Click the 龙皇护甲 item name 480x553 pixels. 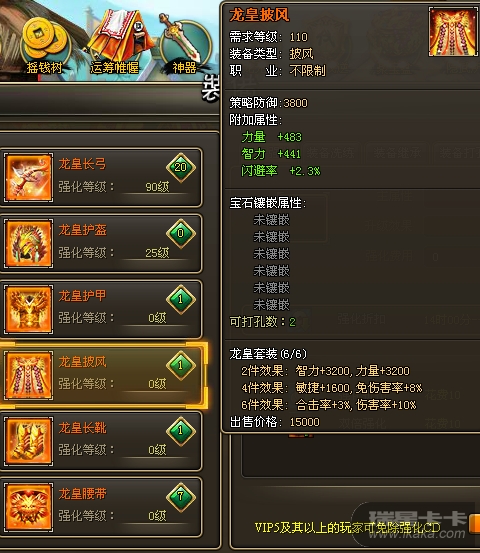pos(82,296)
